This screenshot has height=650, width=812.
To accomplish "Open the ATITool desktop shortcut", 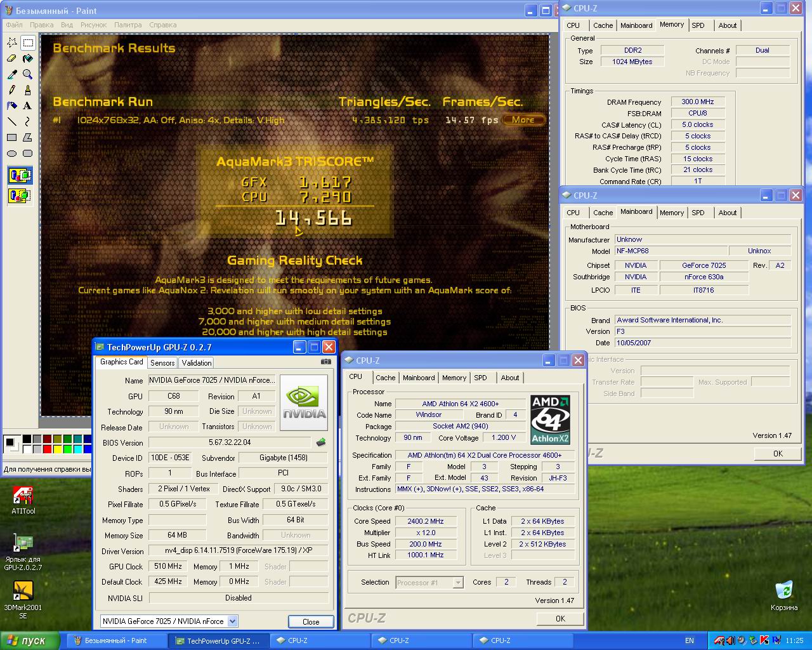I will [23, 500].
